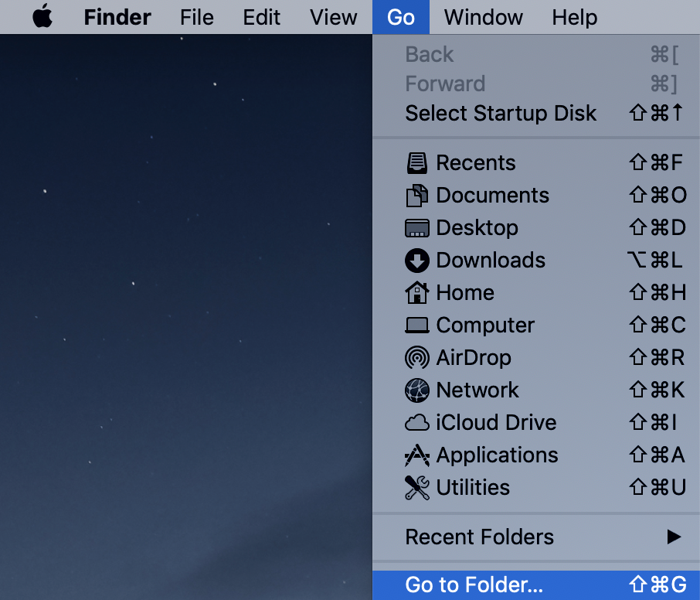The image size is (700, 600).
Task: Click the Recents icon in Go menu
Action: pos(416,162)
